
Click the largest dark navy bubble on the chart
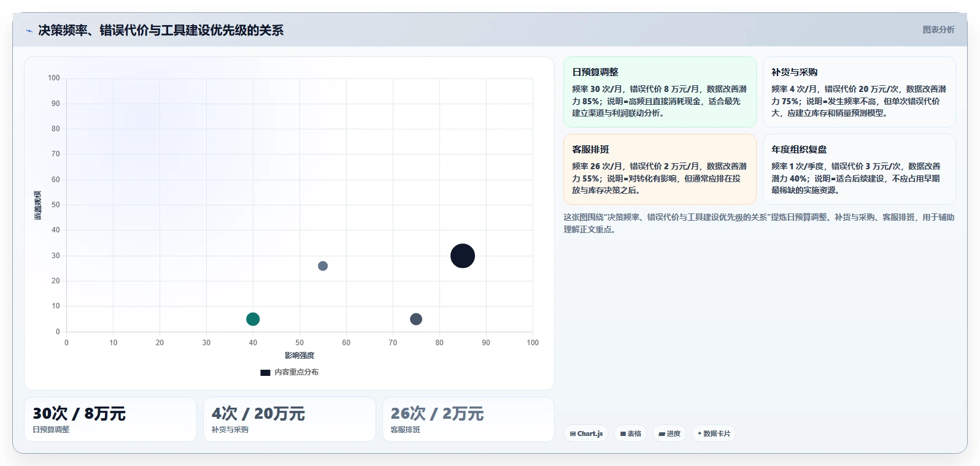463,256
